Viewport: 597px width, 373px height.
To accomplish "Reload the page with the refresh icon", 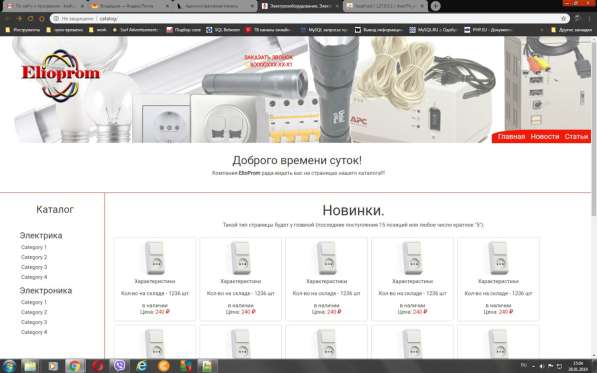I will [x=30, y=18].
